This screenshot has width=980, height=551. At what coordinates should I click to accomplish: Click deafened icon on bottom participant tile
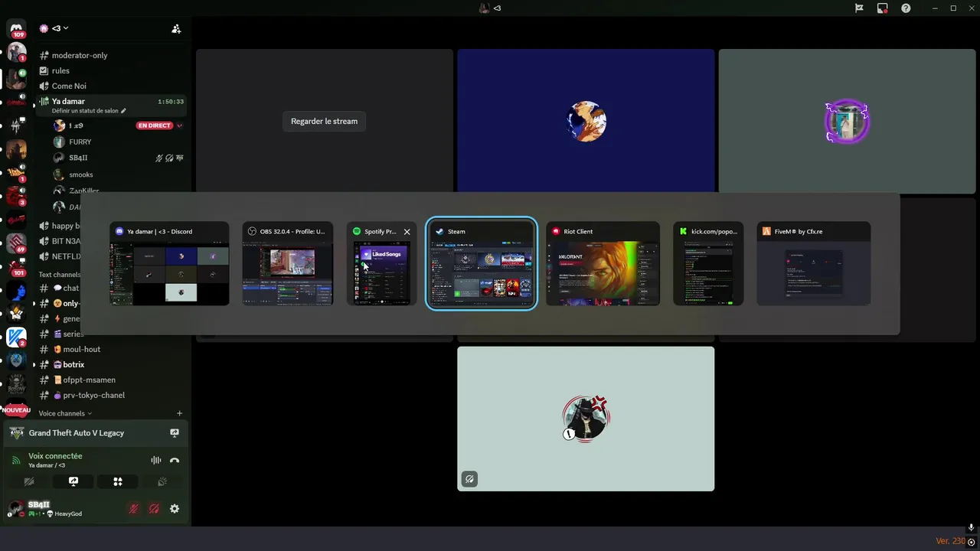pos(469,479)
